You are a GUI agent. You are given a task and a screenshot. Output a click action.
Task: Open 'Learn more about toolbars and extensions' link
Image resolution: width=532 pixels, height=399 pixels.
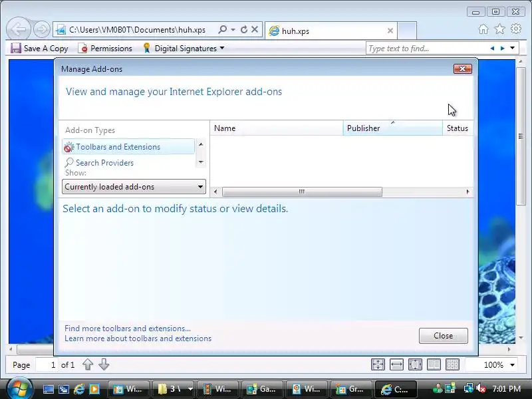(x=138, y=338)
